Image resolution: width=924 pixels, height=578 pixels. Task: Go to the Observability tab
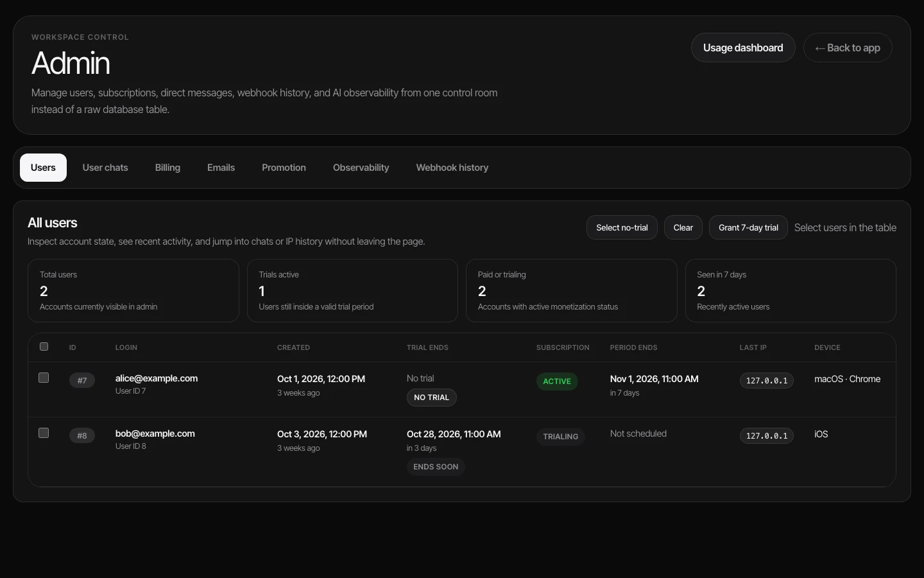(x=361, y=168)
